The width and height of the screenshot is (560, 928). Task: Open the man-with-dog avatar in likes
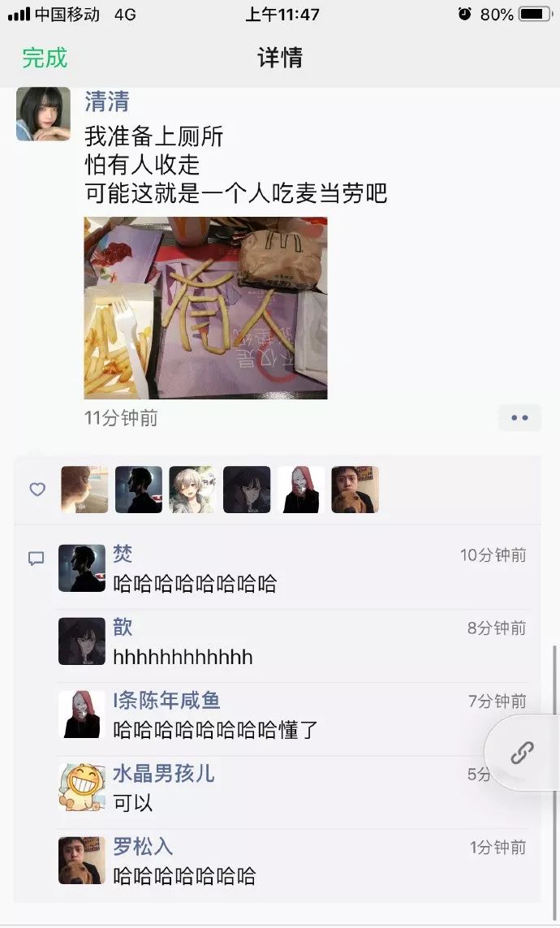[x=355, y=490]
